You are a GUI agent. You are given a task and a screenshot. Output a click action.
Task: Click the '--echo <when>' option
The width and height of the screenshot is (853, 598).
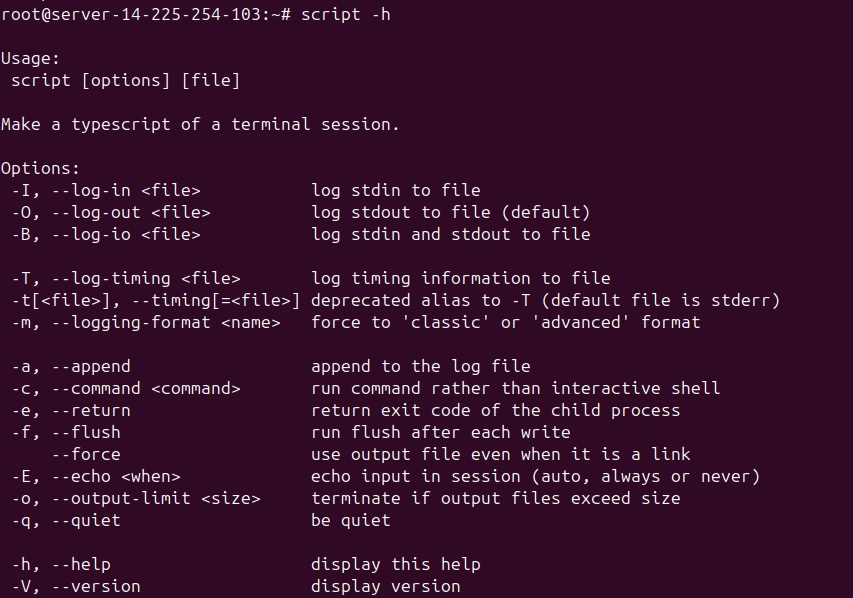pyautogui.click(x=115, y=476)
